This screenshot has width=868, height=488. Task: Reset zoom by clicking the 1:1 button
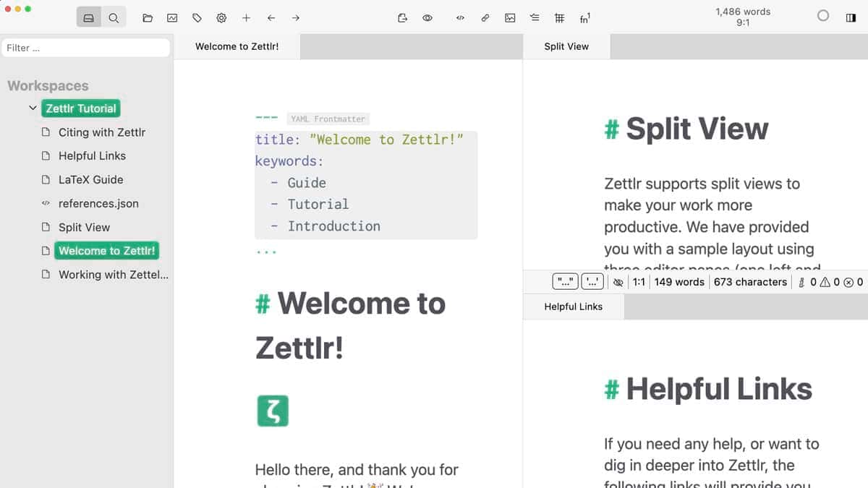click(639, 282)
